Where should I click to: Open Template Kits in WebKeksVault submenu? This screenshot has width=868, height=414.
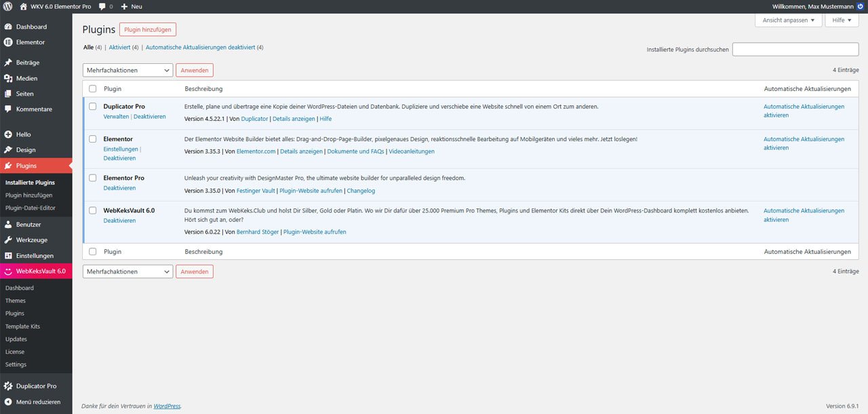coord(22,326)
